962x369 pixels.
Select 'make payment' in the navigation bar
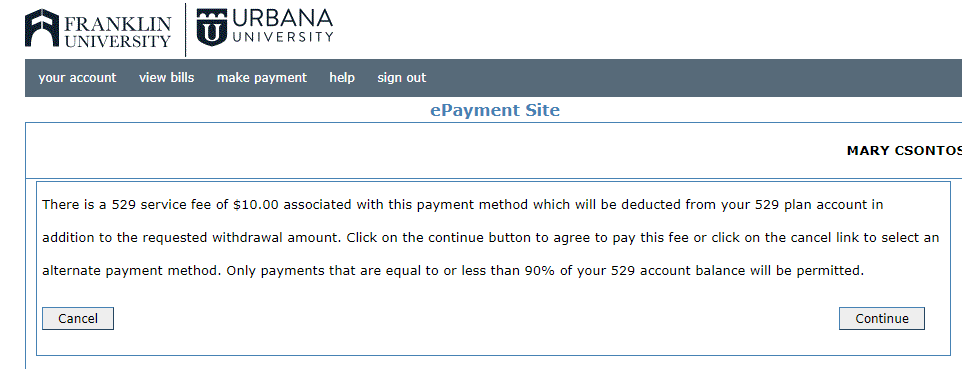[x=262, y=78]
